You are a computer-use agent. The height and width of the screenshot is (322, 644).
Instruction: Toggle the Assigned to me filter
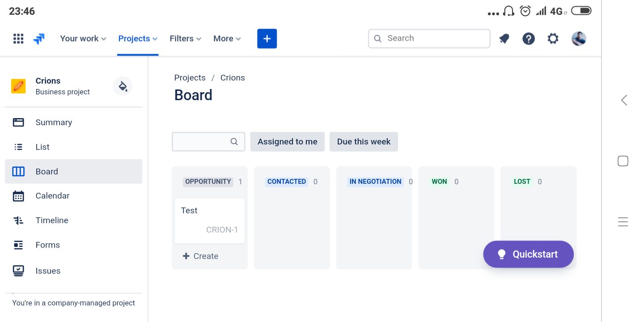(x=288, y=142)
